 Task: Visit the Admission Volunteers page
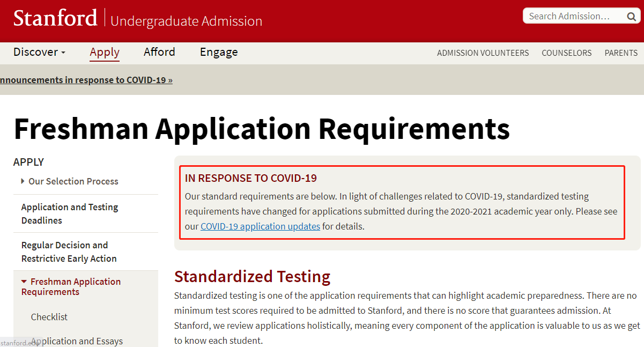coord(483,53)
